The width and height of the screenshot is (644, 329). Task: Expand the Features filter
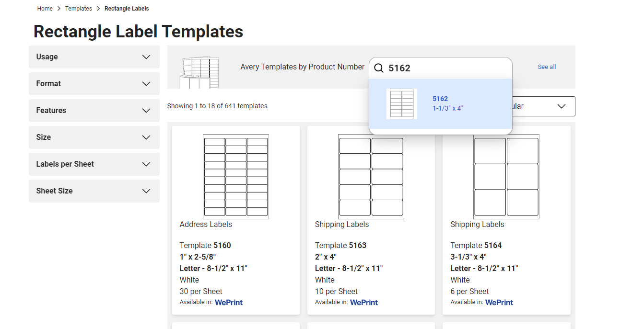point(94,111)
